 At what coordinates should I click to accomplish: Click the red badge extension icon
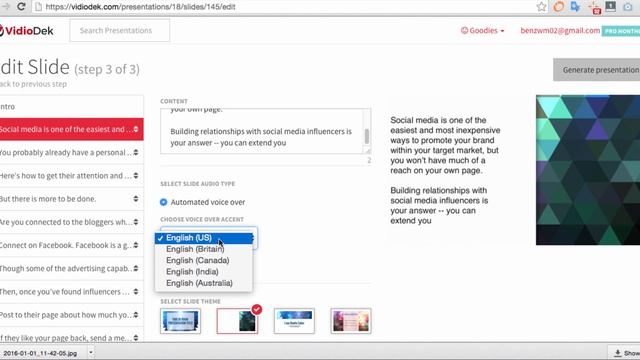click(594, 7)
